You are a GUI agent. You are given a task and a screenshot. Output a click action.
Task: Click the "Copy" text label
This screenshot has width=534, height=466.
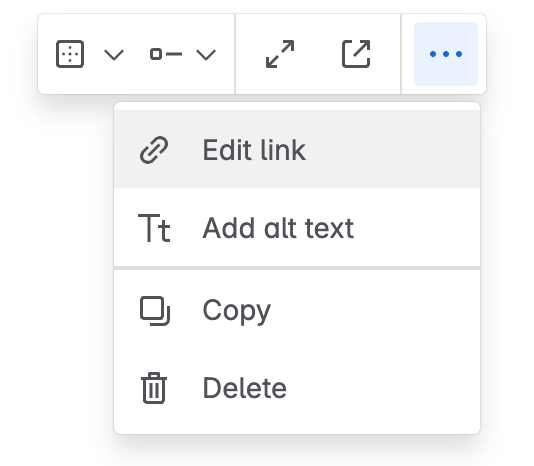pos(237,311)
